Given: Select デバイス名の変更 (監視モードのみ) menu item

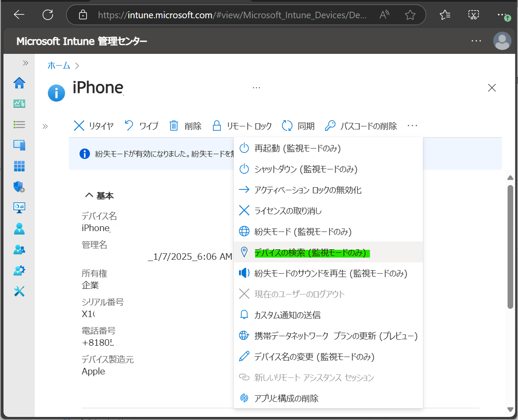Looking at the screenshot, I should point(328,357).
